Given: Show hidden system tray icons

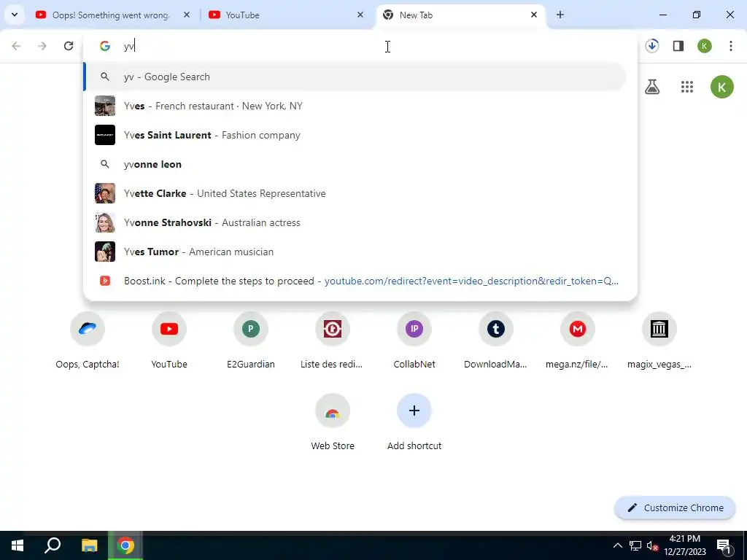Looking at the screenshot, I should pyautogui.click(x=617, y=545).
